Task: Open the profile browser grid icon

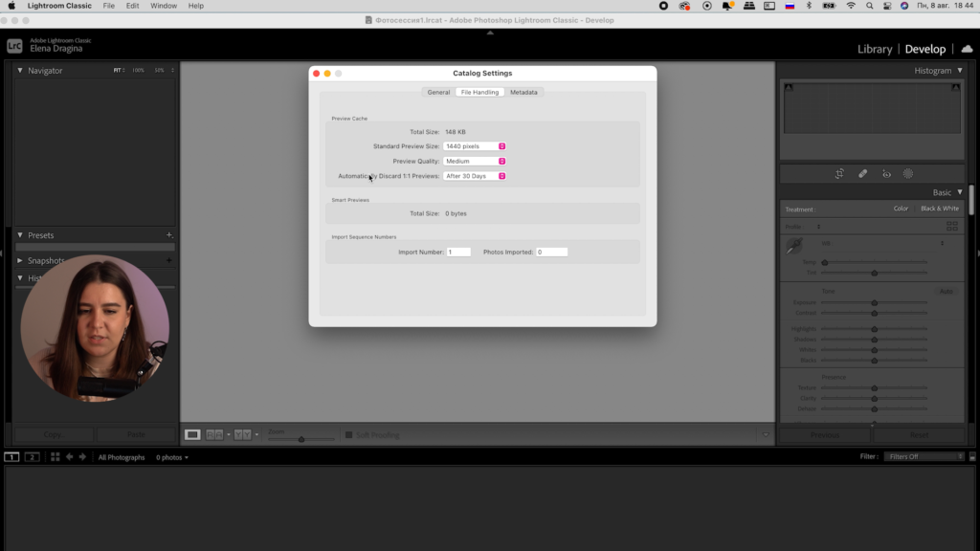Action: pyautogui.click(x=951, y=227)
